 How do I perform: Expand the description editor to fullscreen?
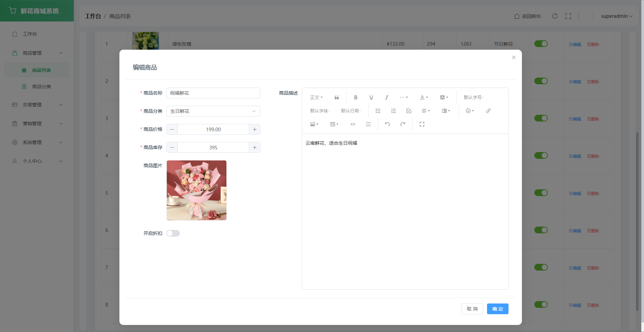click(x=422, y=124)
